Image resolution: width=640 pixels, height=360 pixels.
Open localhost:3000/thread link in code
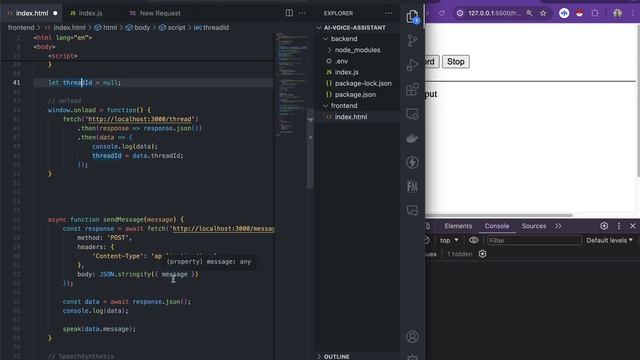pos(140,119)
